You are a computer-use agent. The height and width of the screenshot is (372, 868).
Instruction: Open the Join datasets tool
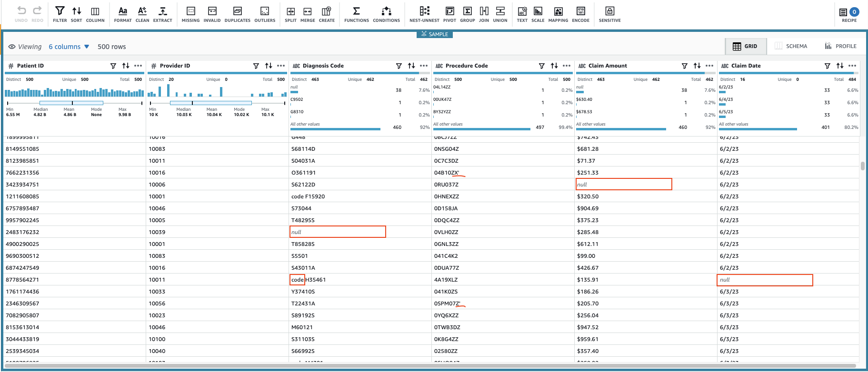(484, 14)
